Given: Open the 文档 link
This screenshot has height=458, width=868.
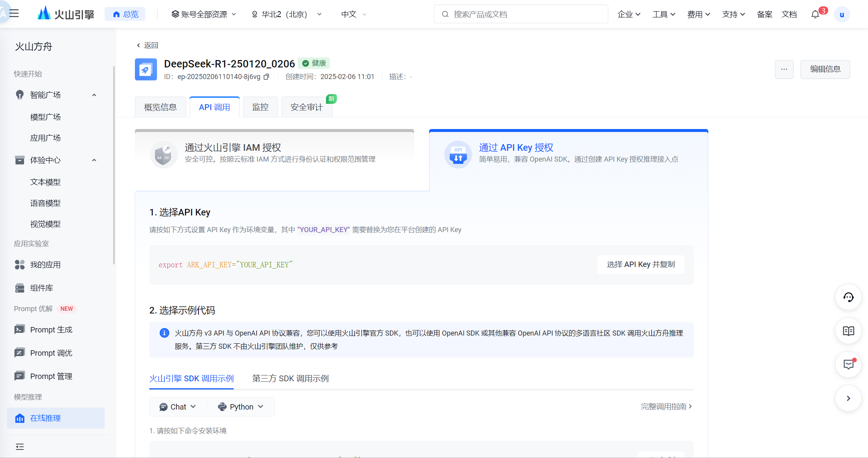Looking at the screenshot, I should (789, 14).
